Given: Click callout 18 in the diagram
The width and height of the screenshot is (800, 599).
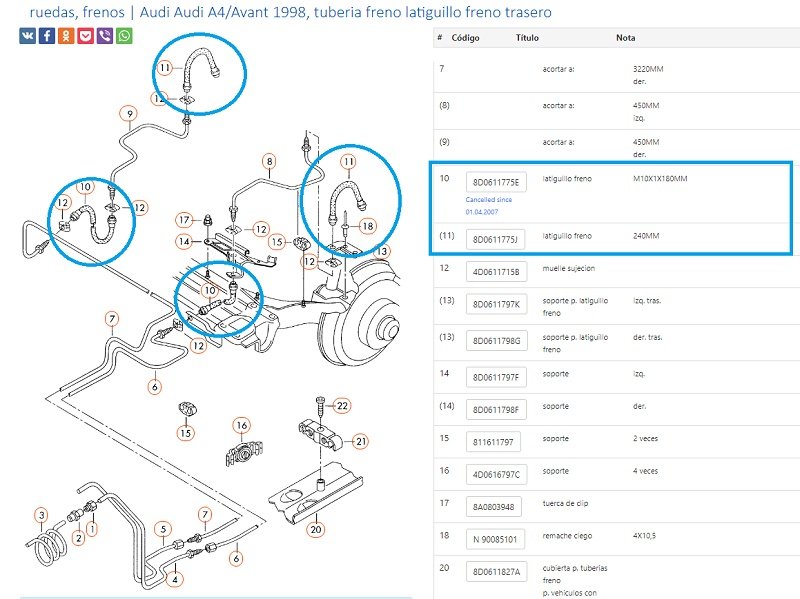Looking at the screenshot, I should pyautogui.click(x=367, y=226).
